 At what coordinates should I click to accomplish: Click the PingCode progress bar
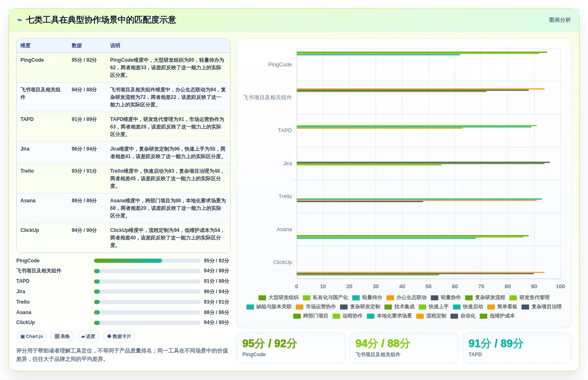[x=147, y=261]
